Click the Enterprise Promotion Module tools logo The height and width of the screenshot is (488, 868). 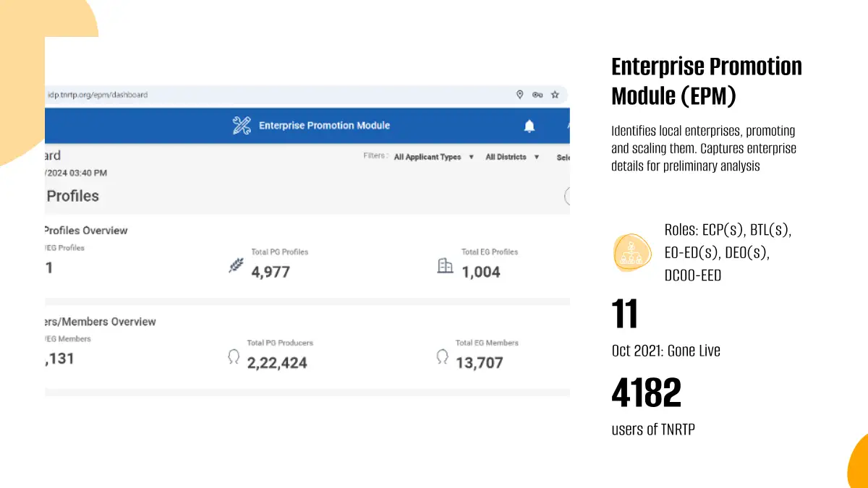[242, 125]
